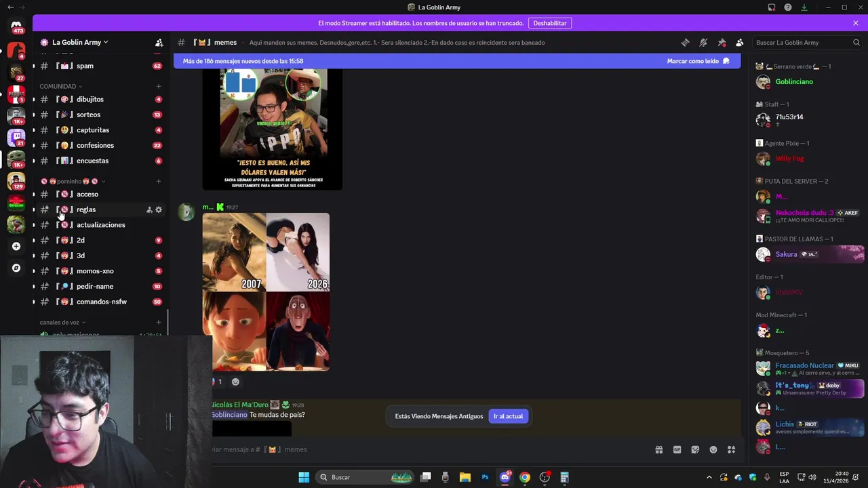
Task: Open the Twitch server icon in sidebar
Action: 16,138
